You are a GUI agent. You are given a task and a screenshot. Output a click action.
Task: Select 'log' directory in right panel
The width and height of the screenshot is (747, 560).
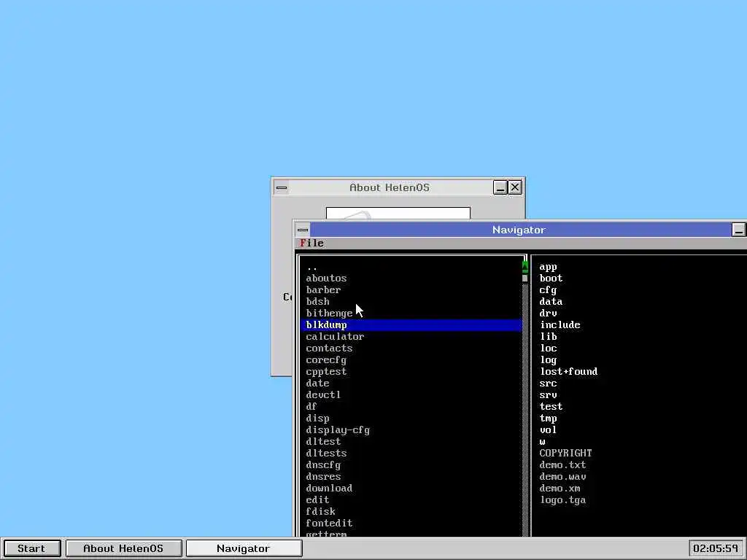pyautogui.click(x=549, y=360)
